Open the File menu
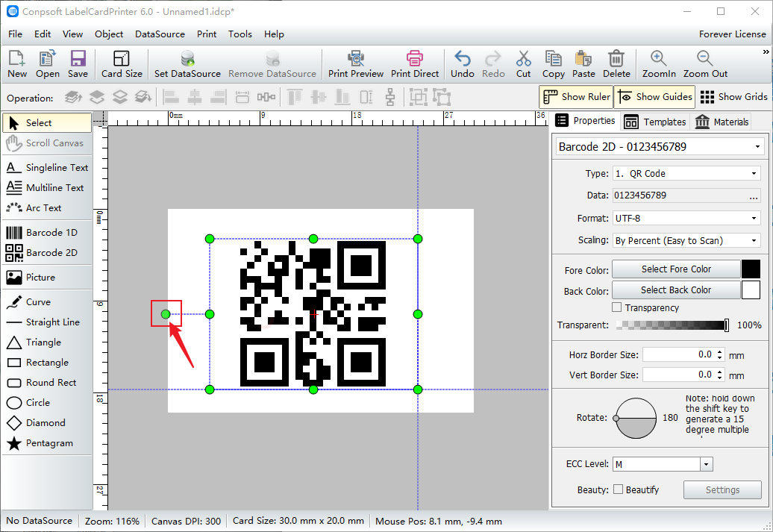Viewport: 773px width, 532px height. point(15,34)
